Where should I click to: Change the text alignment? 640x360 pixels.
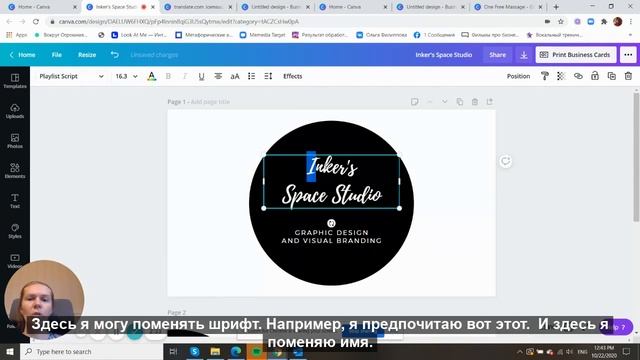218,76
